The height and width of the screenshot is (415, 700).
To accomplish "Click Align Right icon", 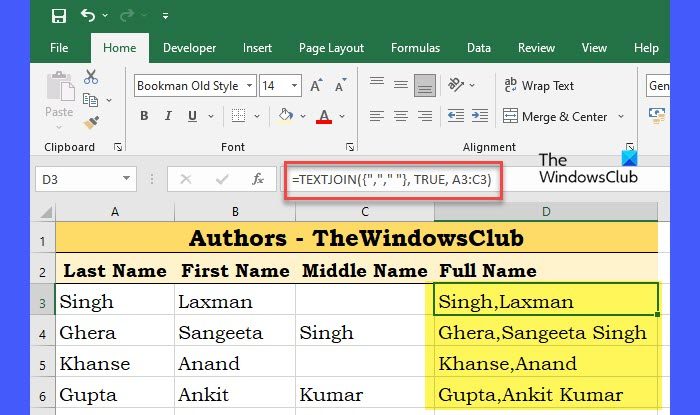I will pyautogui.click(x=425, y=116).
